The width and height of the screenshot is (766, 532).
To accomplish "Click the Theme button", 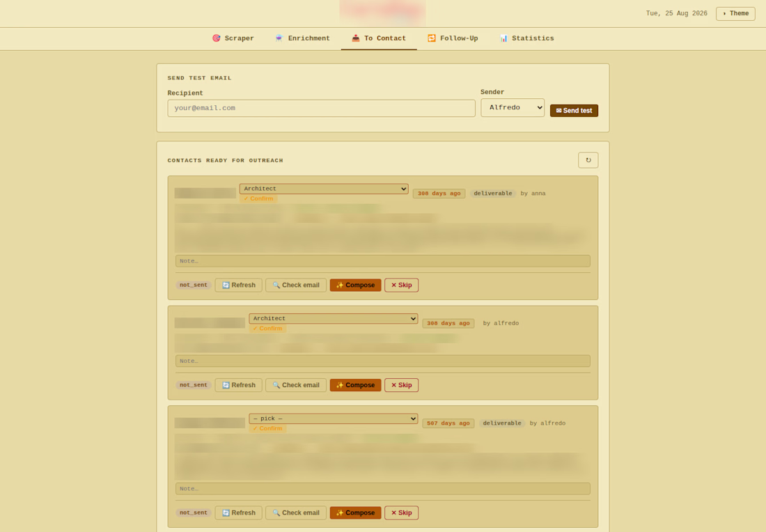I will [x=735, y=14].
